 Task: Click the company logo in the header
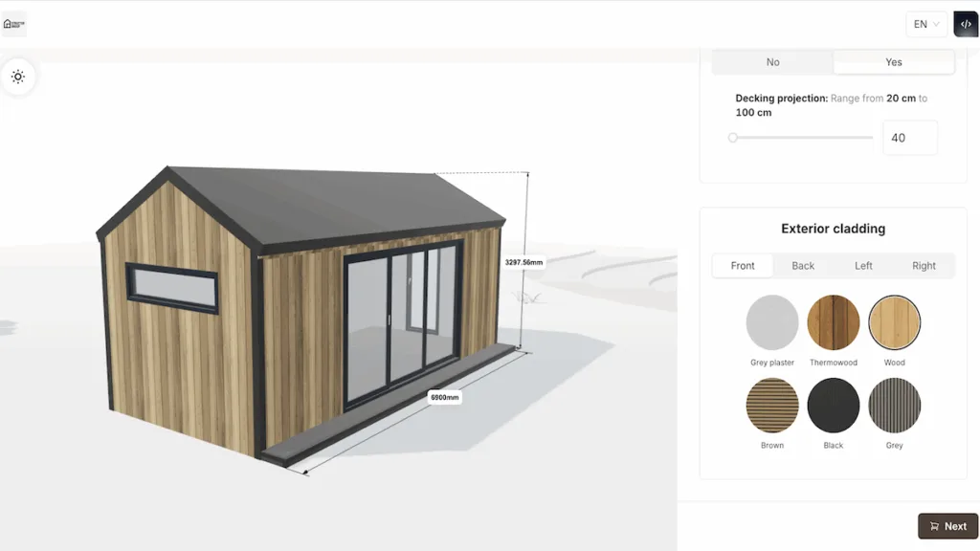point(14,24)
